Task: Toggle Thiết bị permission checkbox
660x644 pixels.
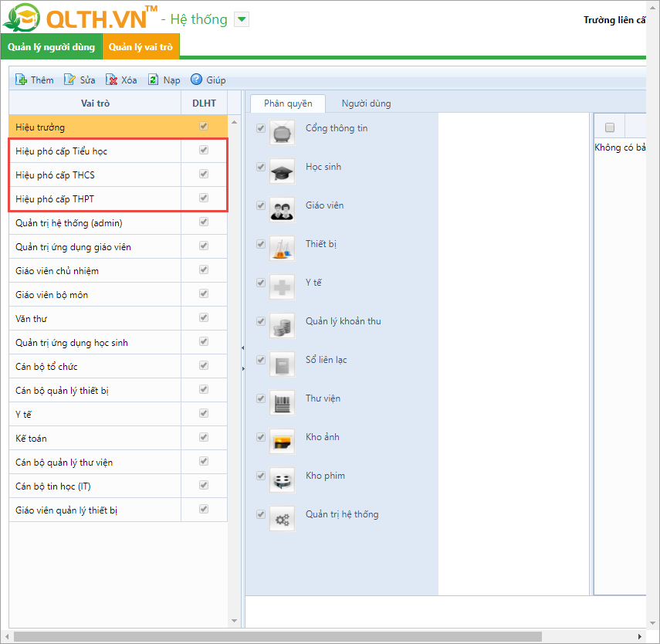Action: [x=261, y=244]
